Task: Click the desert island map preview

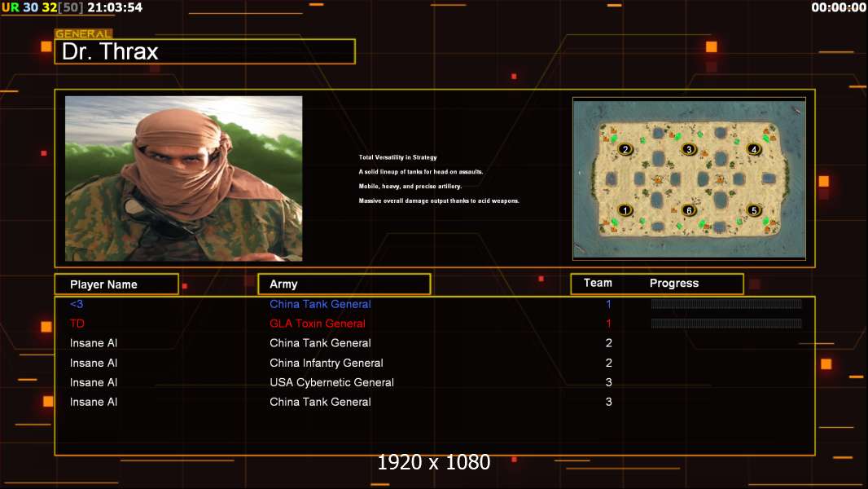Action: (689, 178)
